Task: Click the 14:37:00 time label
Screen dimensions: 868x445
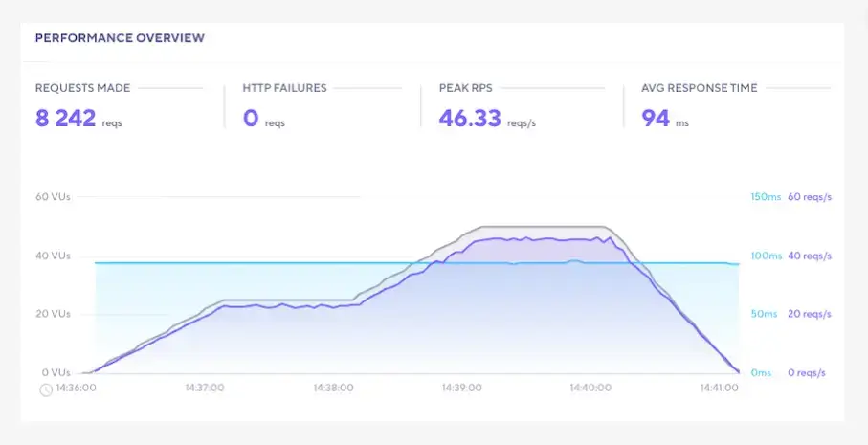Action: [205, 388]
